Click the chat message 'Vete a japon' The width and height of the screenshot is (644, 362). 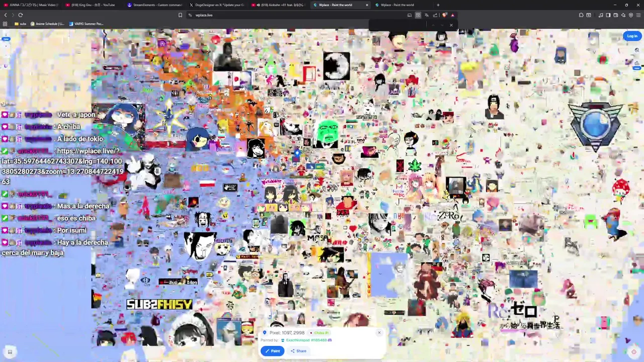coord(76,115)
